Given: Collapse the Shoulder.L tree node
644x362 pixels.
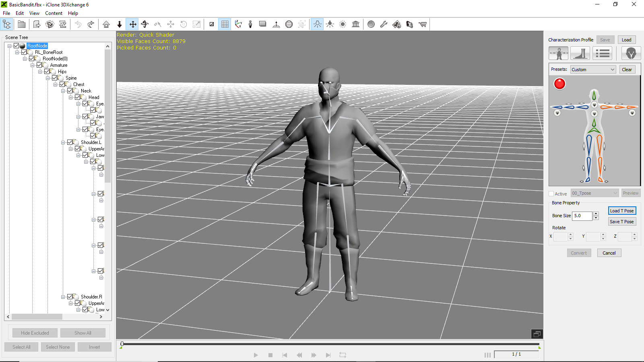Looking at the screenshot, I should click(x=63, y=142).
